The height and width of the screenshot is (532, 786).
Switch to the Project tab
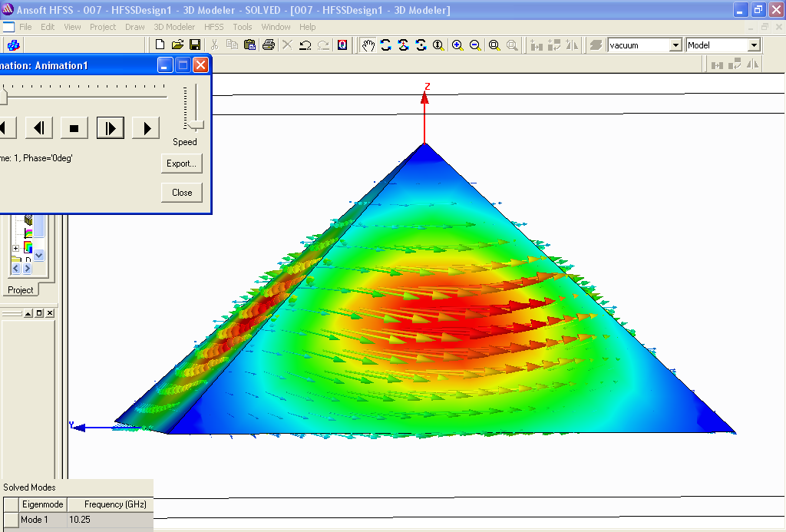coord(21,290)
